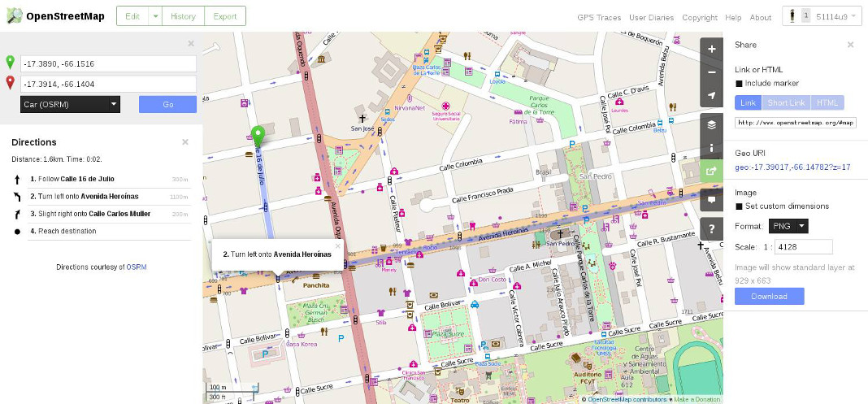This screenshot has width=868, height=404.
Task: Click the user avatar icon
Action: (792, 16)
